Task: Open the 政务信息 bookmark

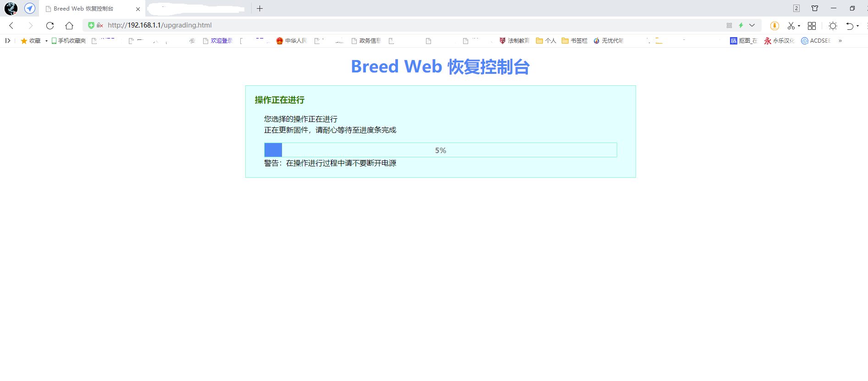Action: [366, 41]
